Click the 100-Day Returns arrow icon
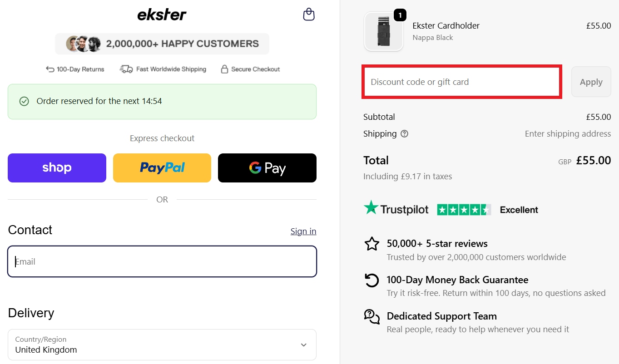The height and width of the screenshot is (364, 619). pyautogui.click(x=50, y=69)
